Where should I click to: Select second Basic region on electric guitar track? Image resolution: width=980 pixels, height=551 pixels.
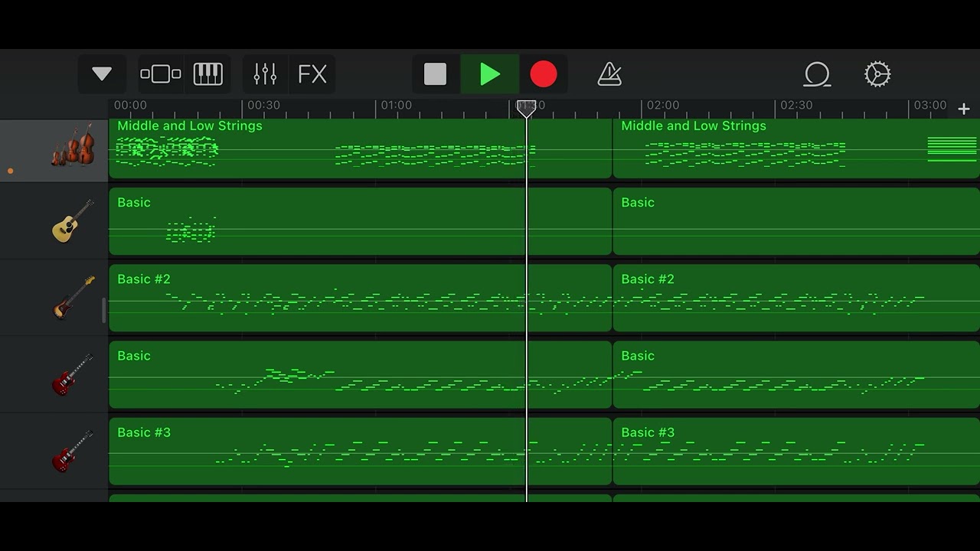click(796, 374)
